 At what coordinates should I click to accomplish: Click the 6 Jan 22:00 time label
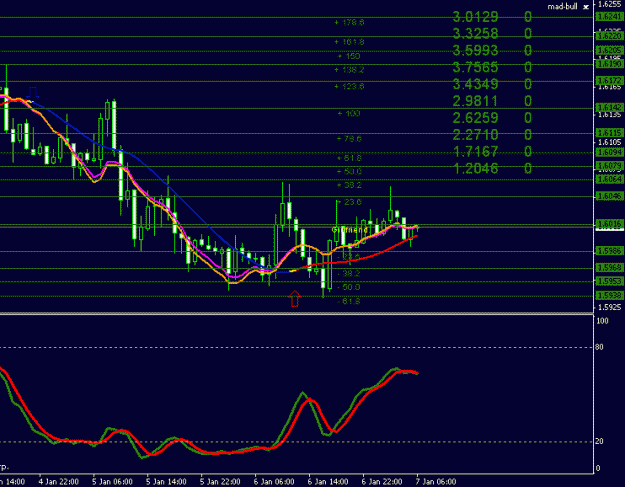(x=382, y=482)
